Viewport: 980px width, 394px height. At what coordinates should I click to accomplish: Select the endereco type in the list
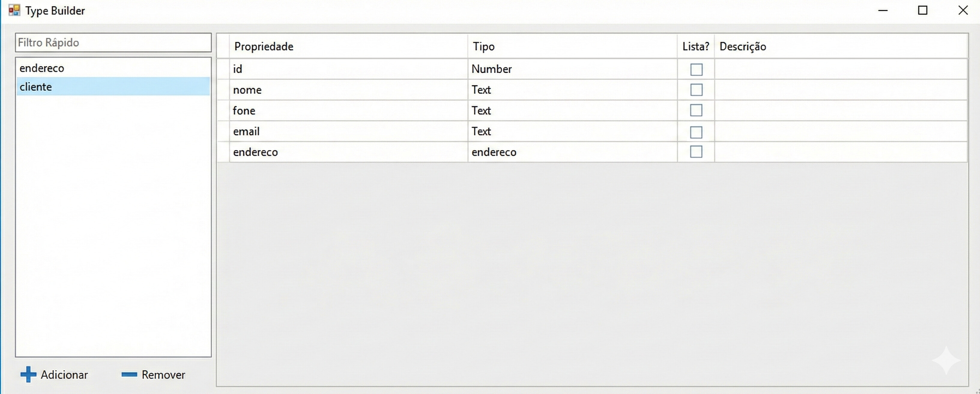[42, 68]
